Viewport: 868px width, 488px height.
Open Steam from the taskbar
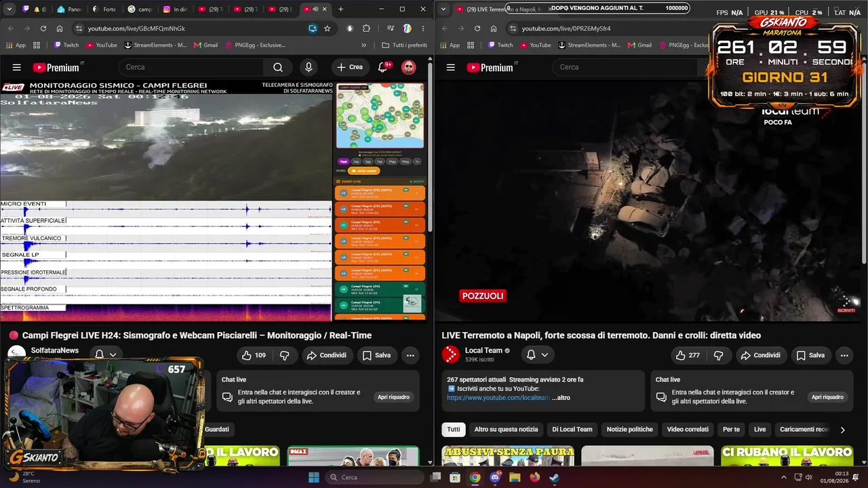pos(554,477)
